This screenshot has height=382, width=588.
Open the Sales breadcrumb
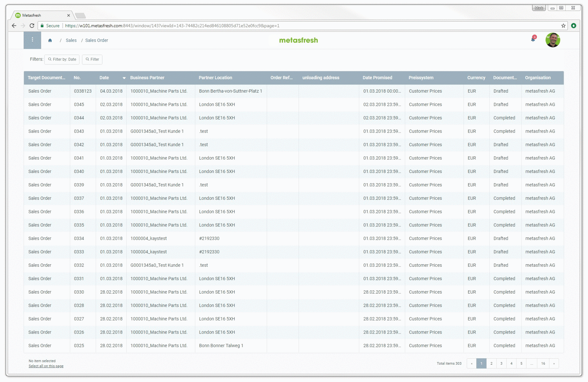71,40
